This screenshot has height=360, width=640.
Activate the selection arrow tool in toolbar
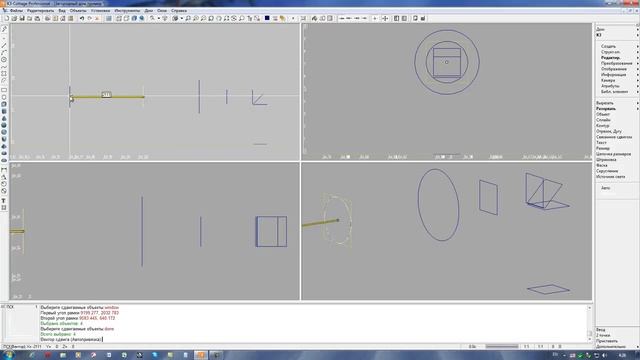pos(152,18)
